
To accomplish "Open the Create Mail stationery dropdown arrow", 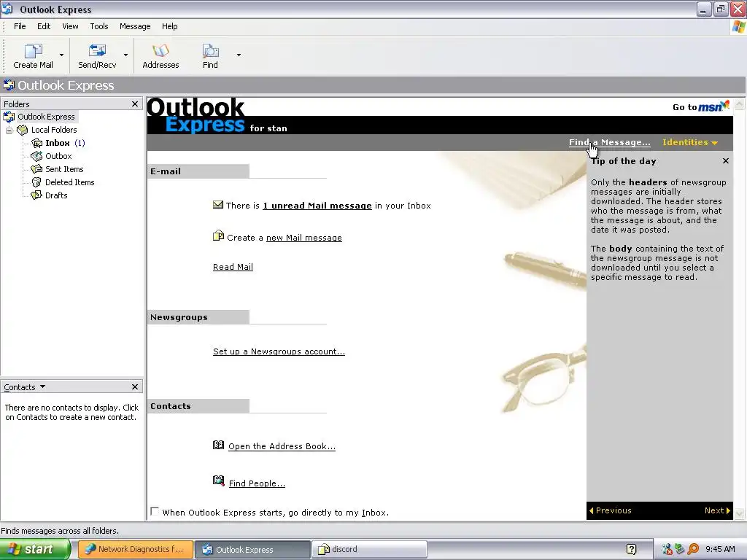I will click(61, 55).
